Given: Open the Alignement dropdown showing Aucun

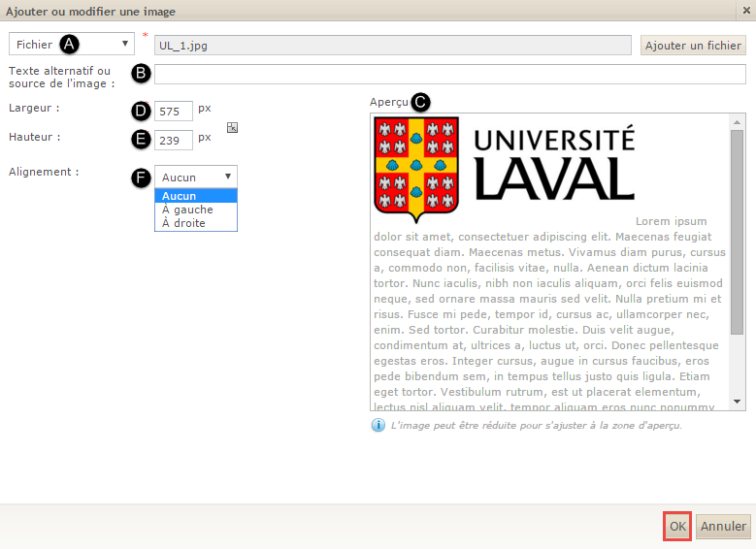Looking at the screenshot, I should [x=196, y=177].
